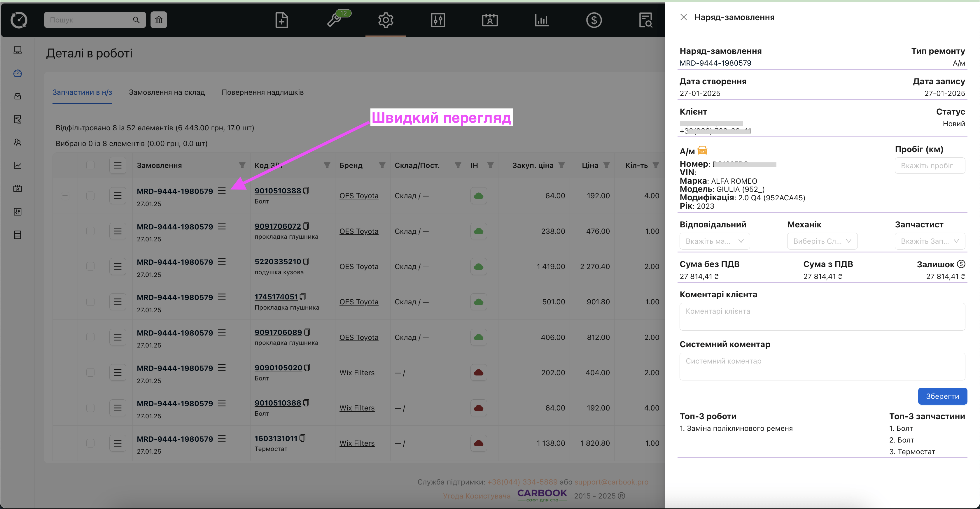
Task: Click the Carbook logo icon in top bar
Action: (19, 20)
